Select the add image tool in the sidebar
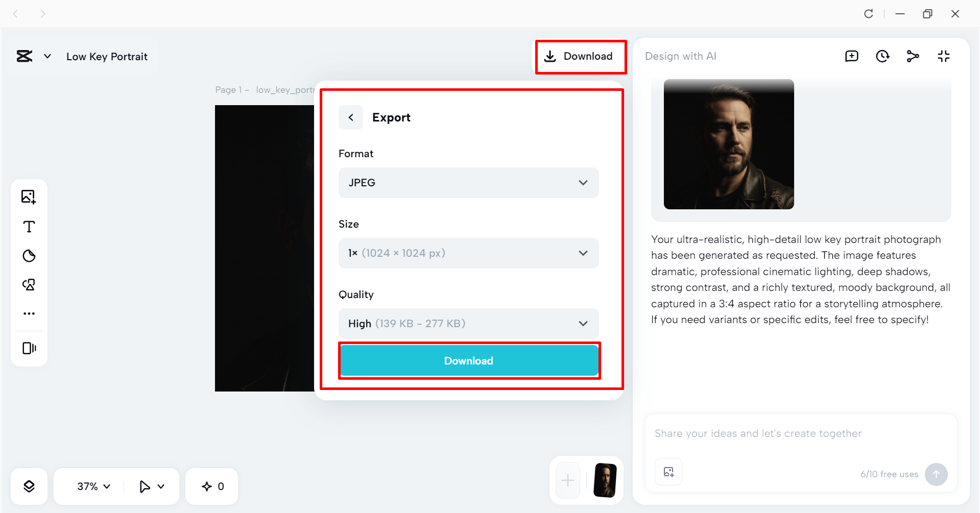The height and width of the screenshot is (513, 980). (29, 197)
